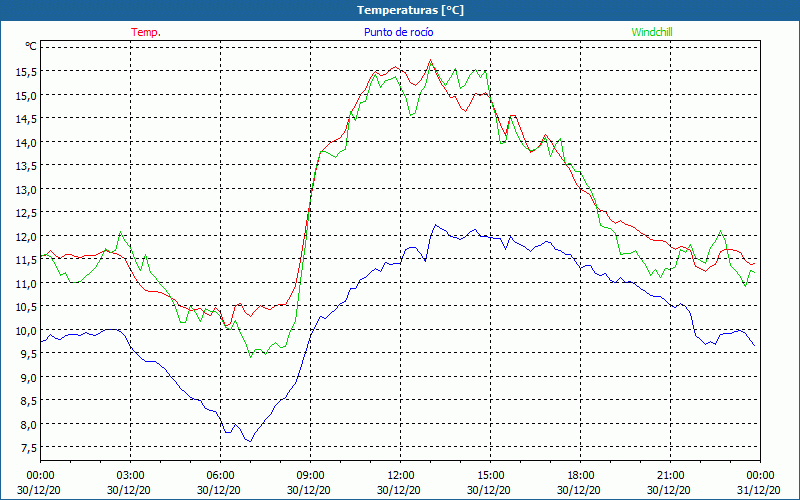Viewport: 800px width, 500px height.
Task: Click the 8,0 y-axis value
Action: [29, 424]
